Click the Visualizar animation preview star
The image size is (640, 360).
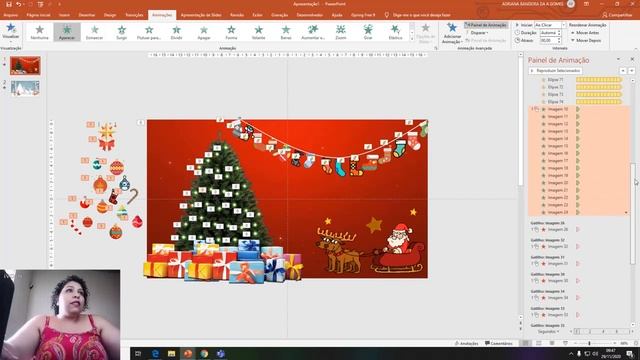pos(11,29)
